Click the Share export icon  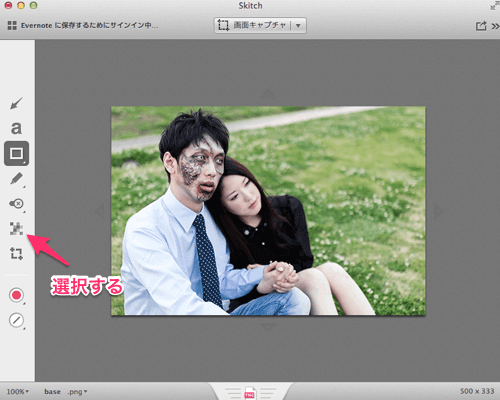click(x=481, y=26)
